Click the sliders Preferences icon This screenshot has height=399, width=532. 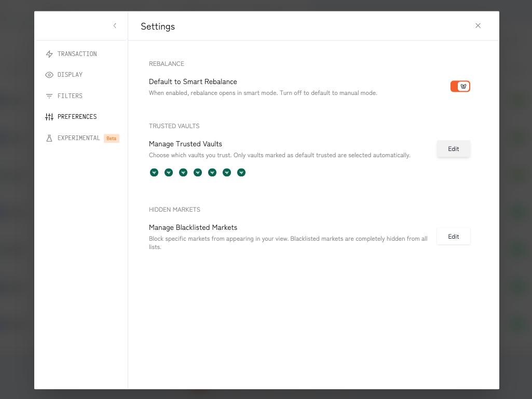(x=49, y=117)
